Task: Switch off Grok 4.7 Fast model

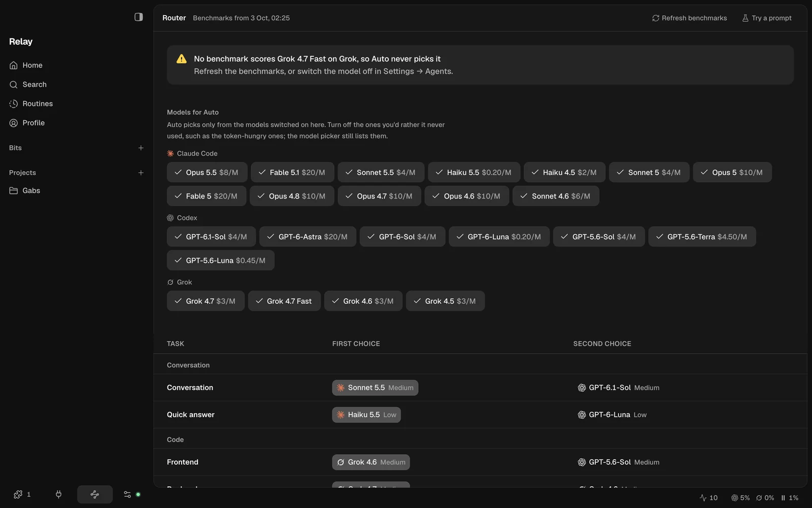Action: (x=284, y=301)
